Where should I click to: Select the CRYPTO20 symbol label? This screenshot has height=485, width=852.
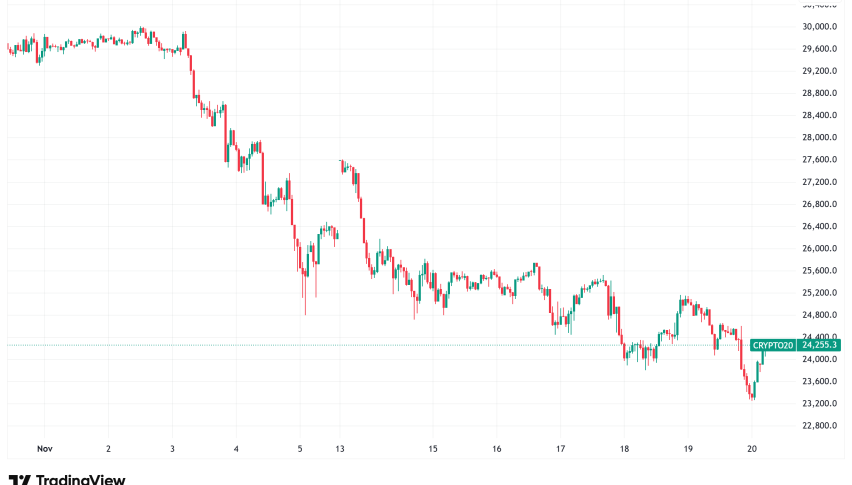tap(773, 346)
